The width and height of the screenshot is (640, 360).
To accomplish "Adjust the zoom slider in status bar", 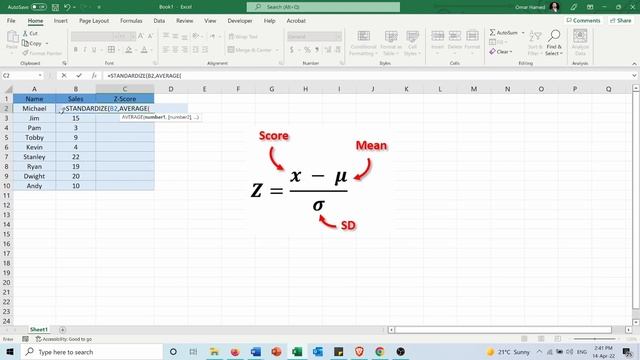I will click(595, 339).
